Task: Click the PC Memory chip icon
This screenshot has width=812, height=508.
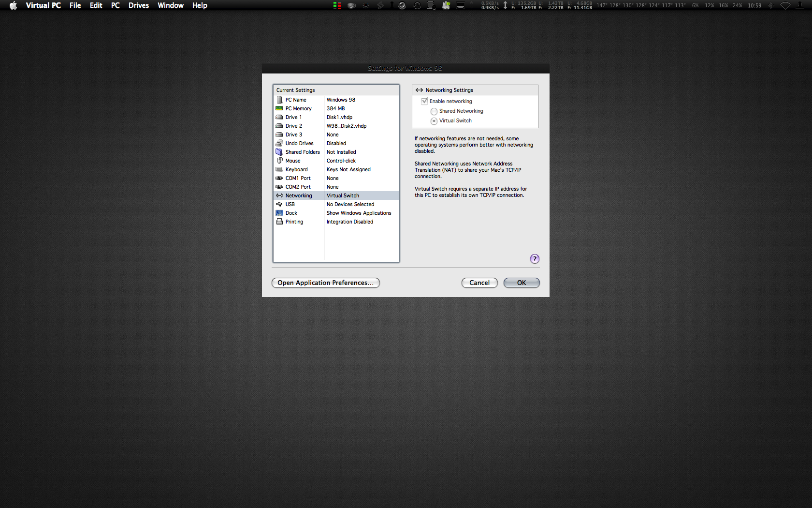Action: point(279,108)
